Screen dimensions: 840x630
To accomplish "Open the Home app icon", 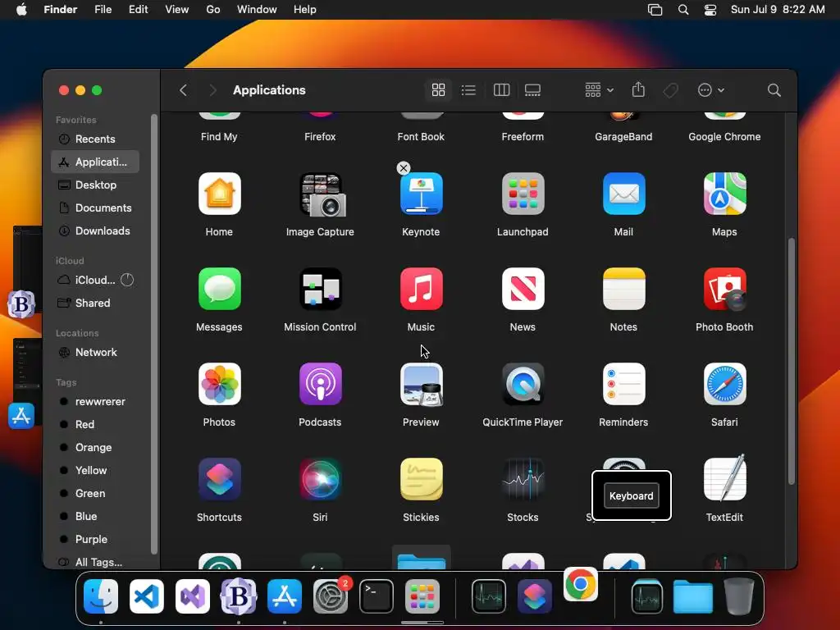I will click(219, 194).
